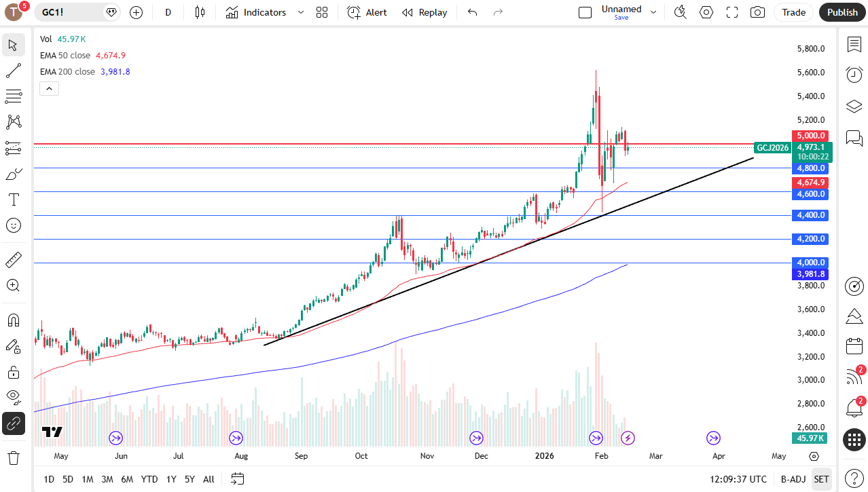Set range to 6M
The height and width of the screenshot is (492, 868).
click(x=127, y=479)
